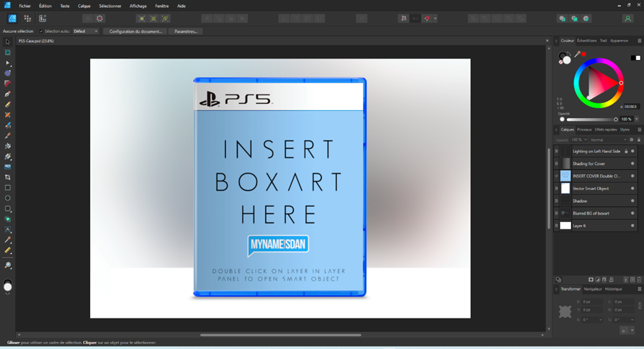Switch to the Photo persona icon
Image resolution: width=644 pixels, height=349 pixels.
tap(12, 18)
